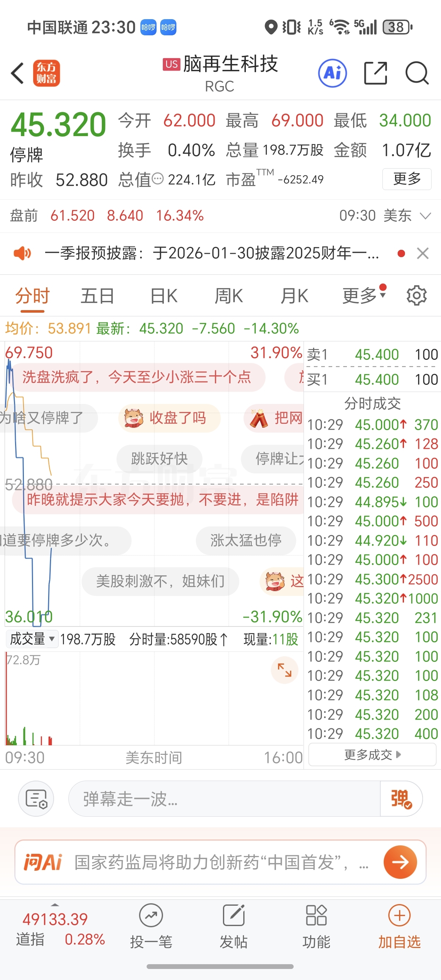
Task: Dismiss the 一季报预披露 notice with X
Action: [423, 253]
